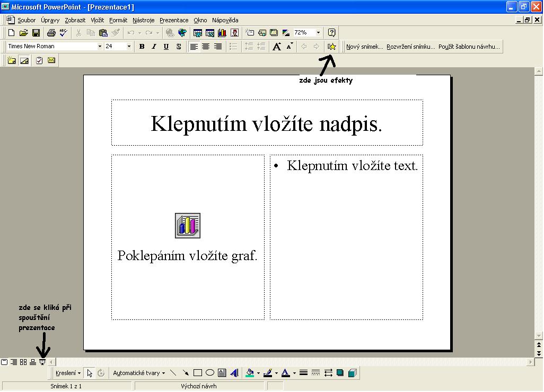
Task: Click the animation effects star icon
Action: [x=332, y=47]
